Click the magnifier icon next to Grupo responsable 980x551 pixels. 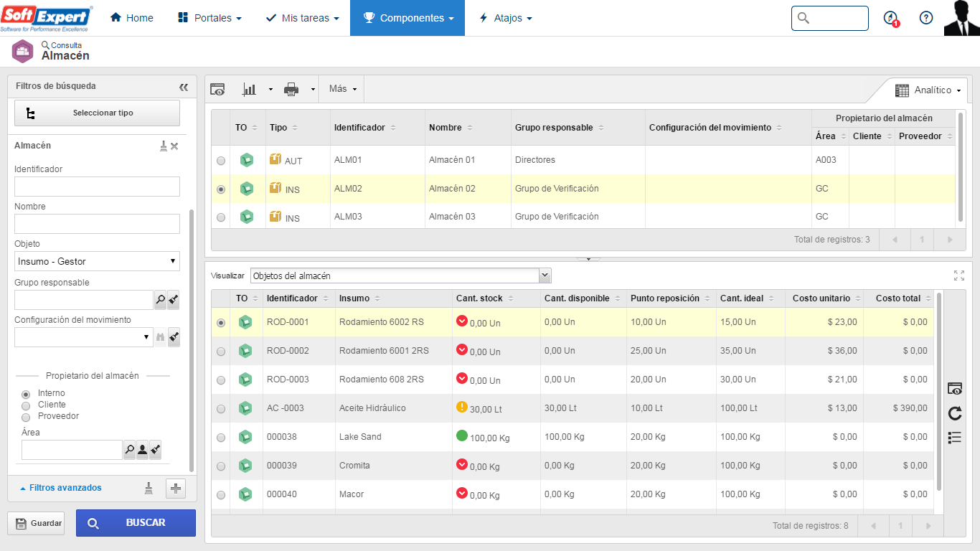pos(160,300)
